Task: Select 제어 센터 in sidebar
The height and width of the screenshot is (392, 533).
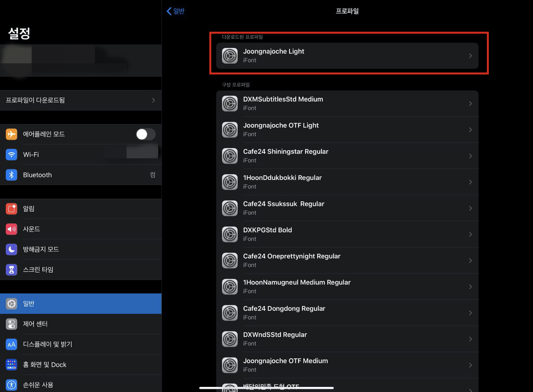Action: click(x=81, y=324)
